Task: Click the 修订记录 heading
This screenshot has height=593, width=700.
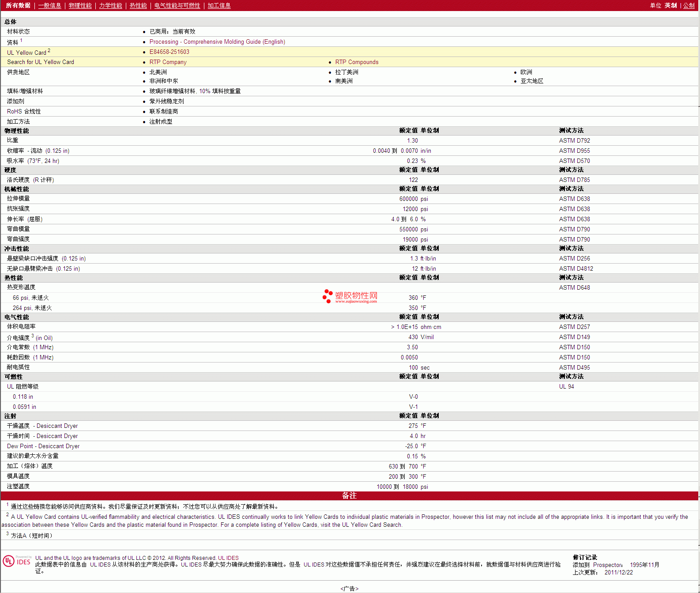Action: pos(585,557)
